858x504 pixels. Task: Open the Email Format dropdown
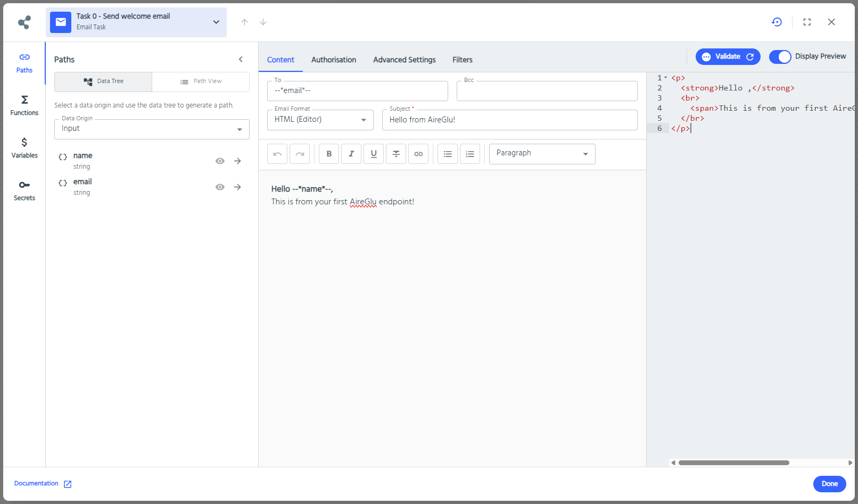(x=320, y=120)
